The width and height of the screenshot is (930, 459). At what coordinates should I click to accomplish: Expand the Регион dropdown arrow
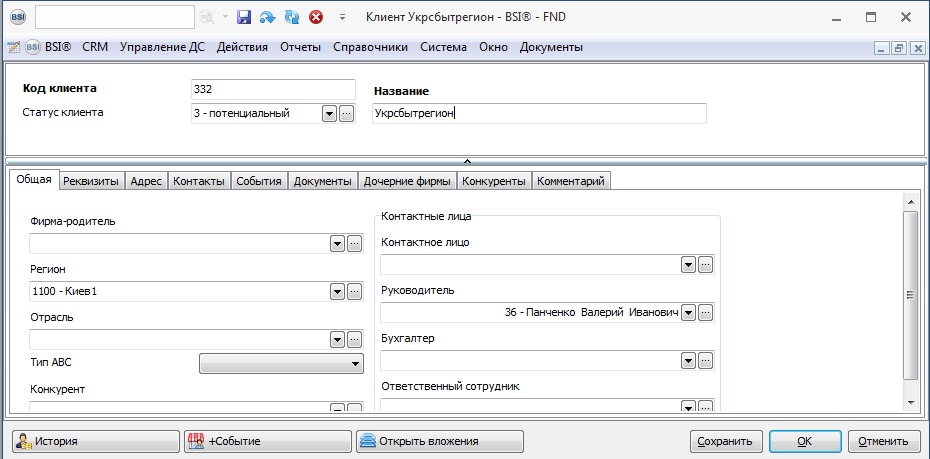pos(337,292)
